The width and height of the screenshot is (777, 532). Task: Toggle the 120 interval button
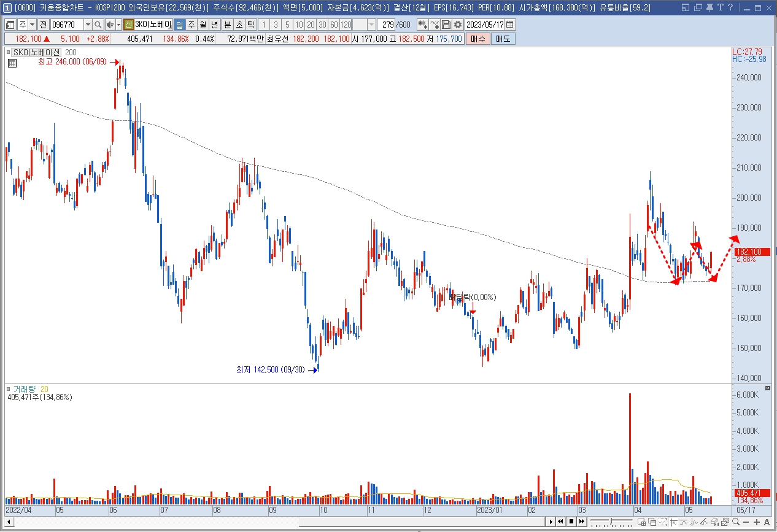click(x=346, y=25)
